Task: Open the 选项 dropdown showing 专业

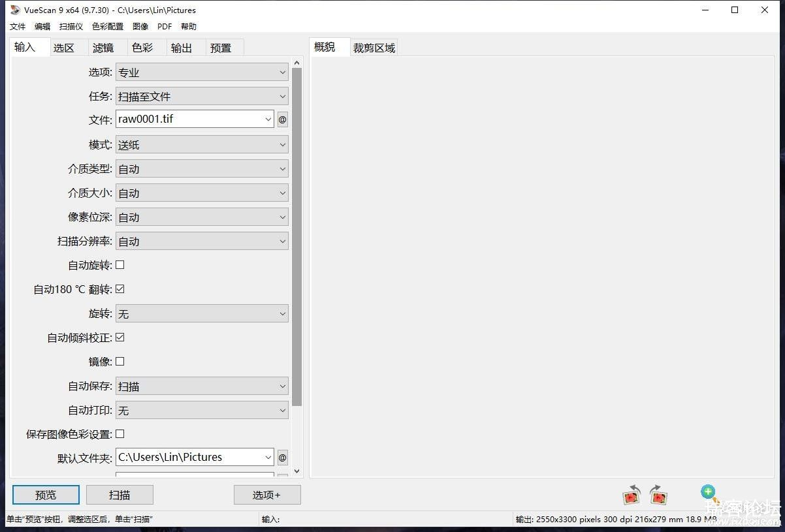Action: coord(202,72)
